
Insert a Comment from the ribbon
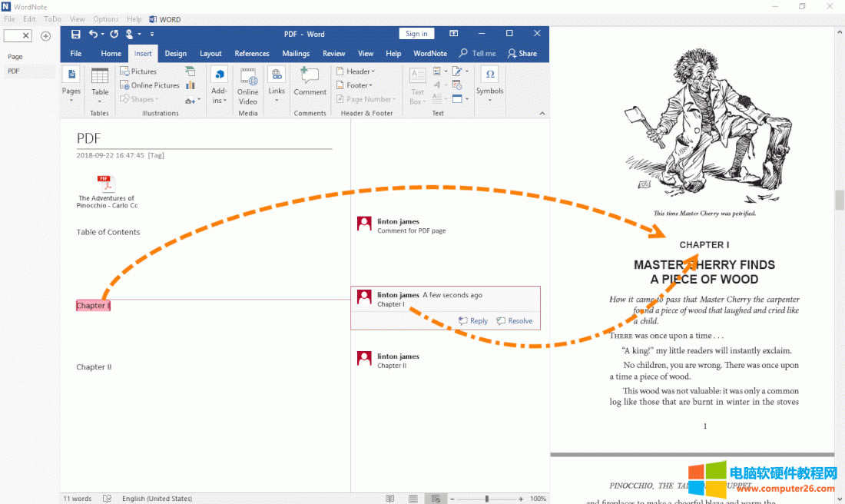coord(310,81)
